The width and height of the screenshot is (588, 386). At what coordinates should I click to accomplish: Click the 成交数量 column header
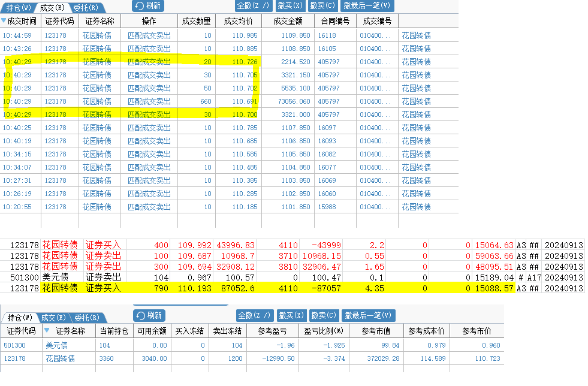tap(196, 21)
